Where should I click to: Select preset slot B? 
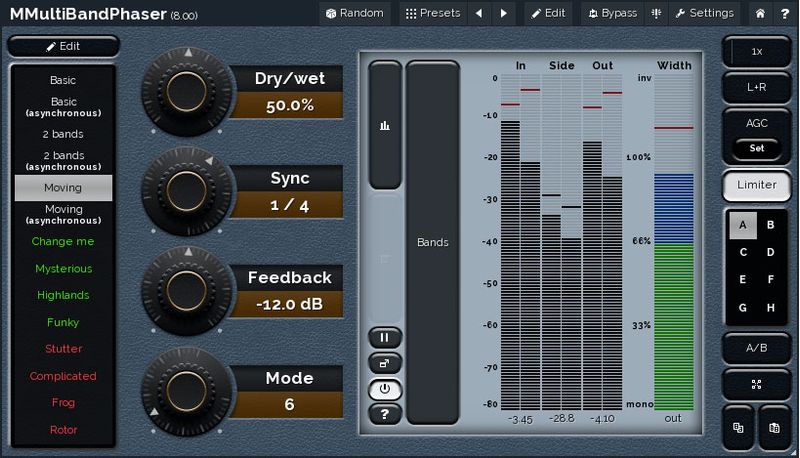tap(770, 225)
